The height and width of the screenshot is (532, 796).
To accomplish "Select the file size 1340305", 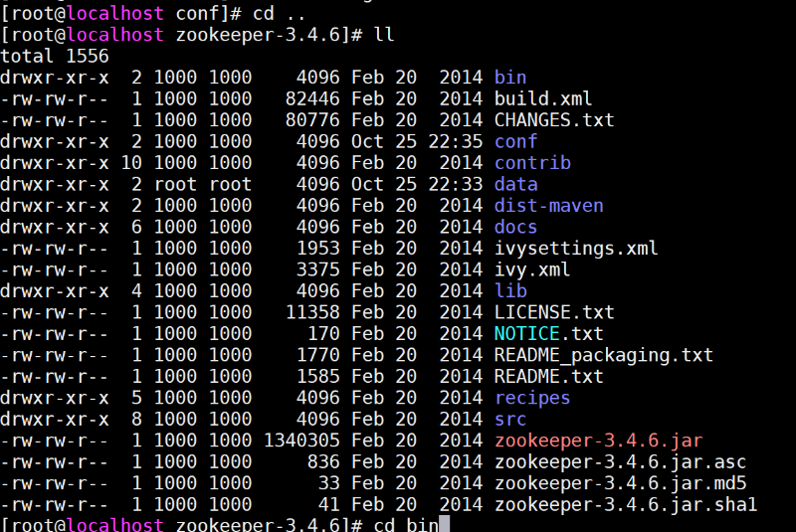I will tap(301, 441).
